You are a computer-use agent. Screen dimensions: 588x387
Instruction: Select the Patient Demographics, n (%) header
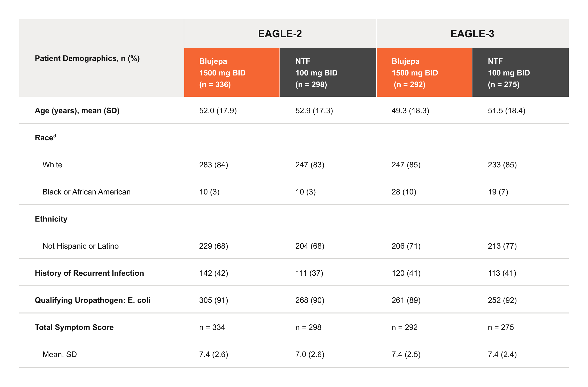[87, 59]
